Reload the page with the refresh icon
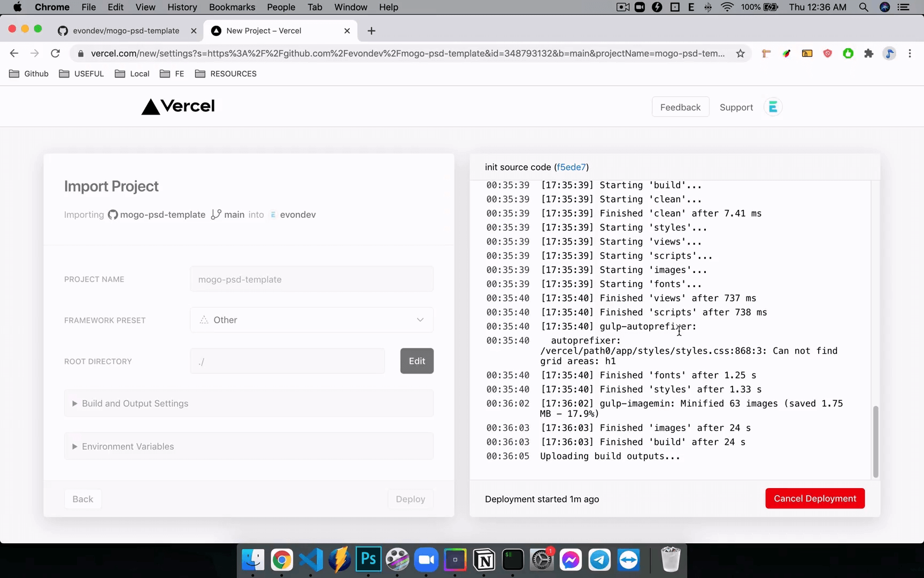 55,53
